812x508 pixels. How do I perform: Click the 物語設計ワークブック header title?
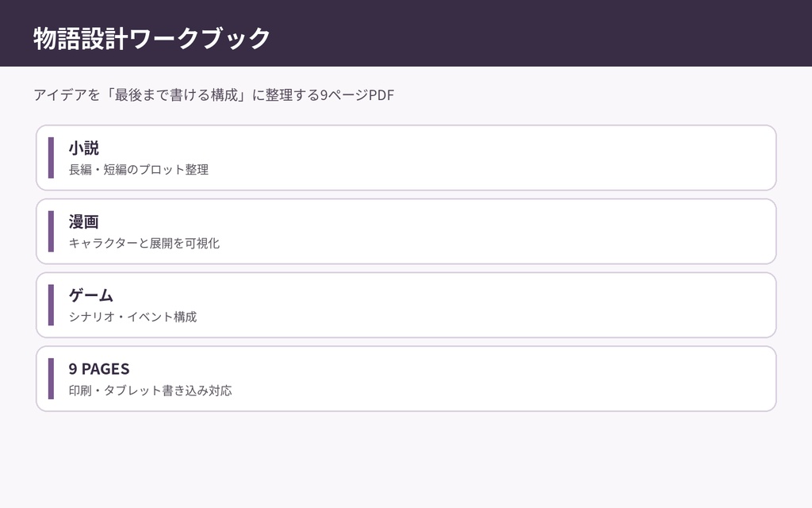[151, 38]
